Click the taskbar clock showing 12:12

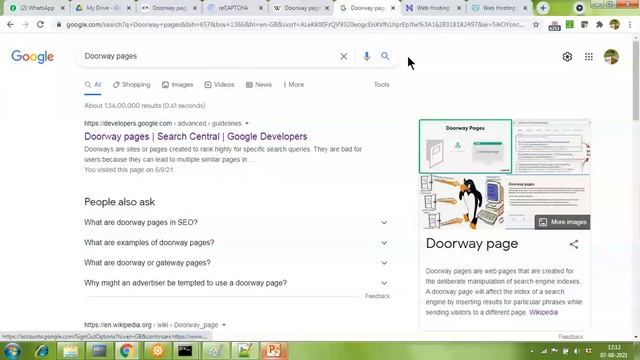click(x=613, y=351)
